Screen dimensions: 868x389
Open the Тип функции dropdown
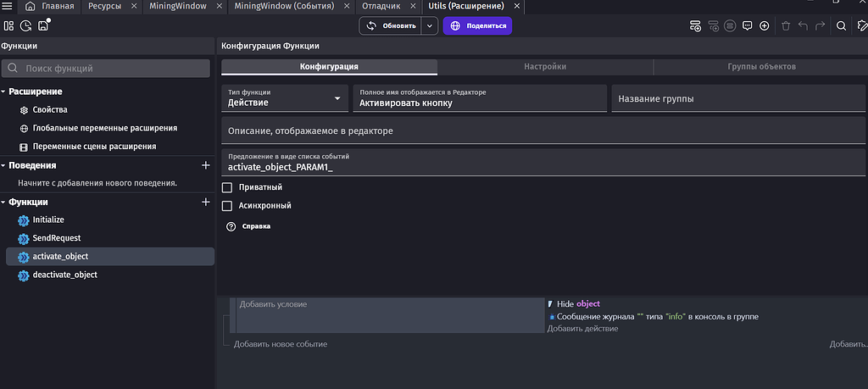tap(285, 98)
